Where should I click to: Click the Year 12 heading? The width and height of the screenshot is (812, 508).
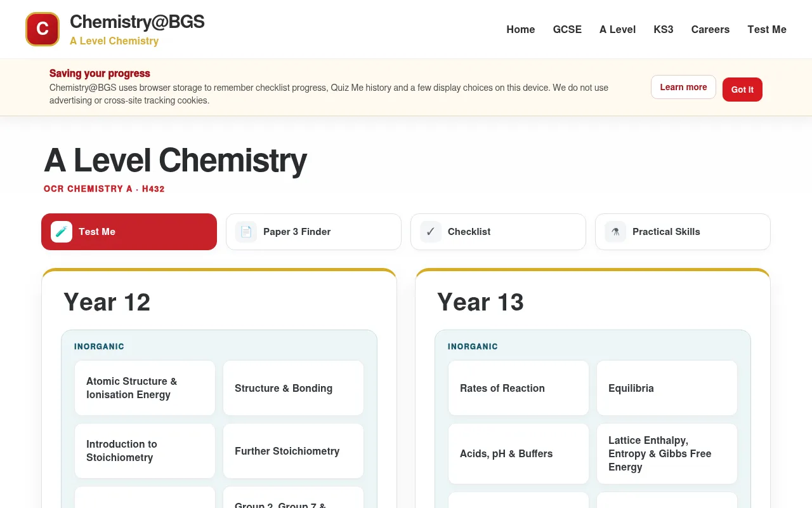pyautogui.click(x=107, y=302)
